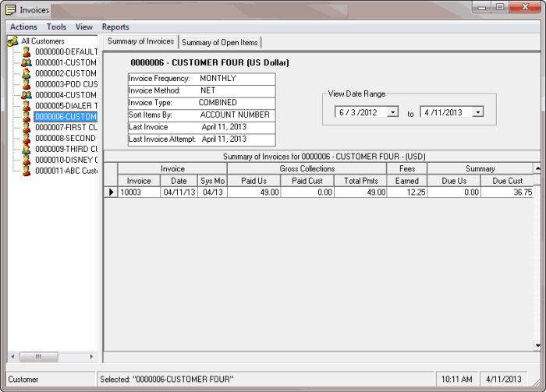Select customer 0000009-THIRD in the tree
Viewport: 546px width, 392px height.
click(x=66, y=149)
